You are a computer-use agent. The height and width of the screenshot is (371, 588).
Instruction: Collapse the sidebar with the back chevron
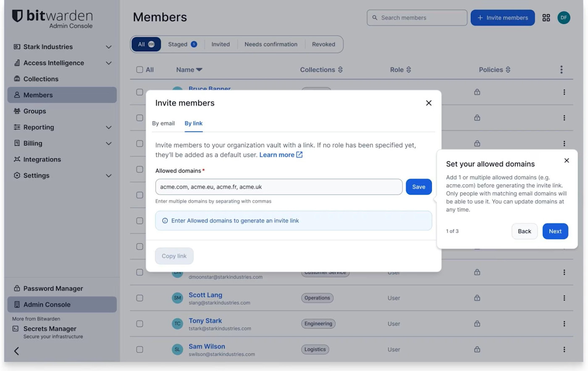tap(16, 351)
